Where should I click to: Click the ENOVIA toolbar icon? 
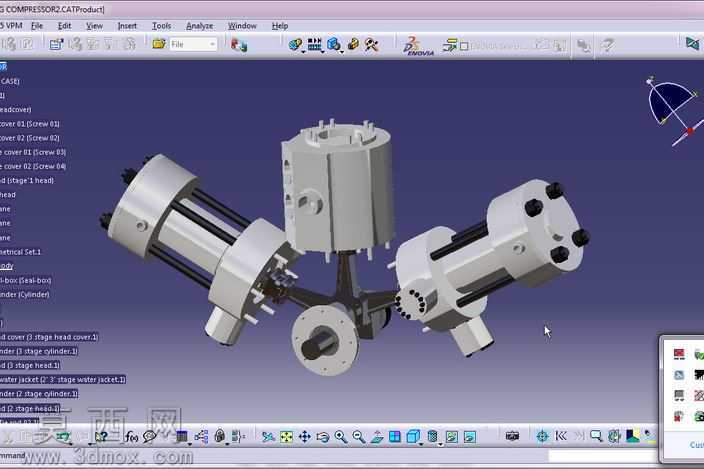point(418,46)
